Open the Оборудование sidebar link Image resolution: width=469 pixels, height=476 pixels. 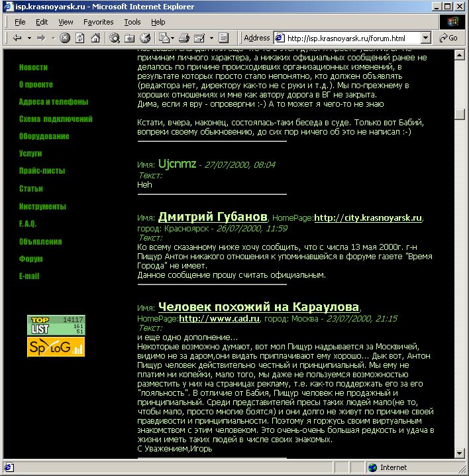click(x=44, y=137)
